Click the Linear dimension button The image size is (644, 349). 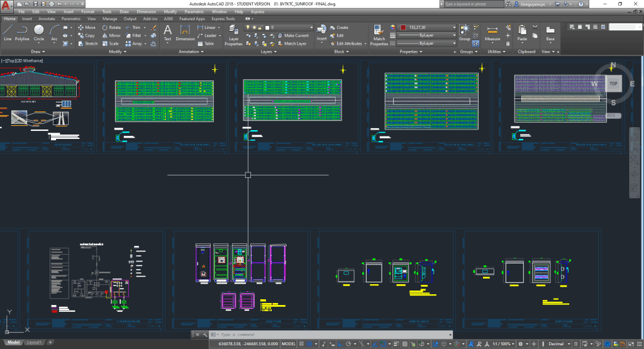[x=209, y=28]
